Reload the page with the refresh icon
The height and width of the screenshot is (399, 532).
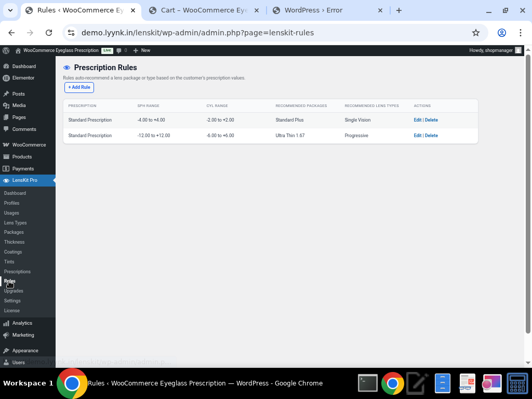coord(49,33)
